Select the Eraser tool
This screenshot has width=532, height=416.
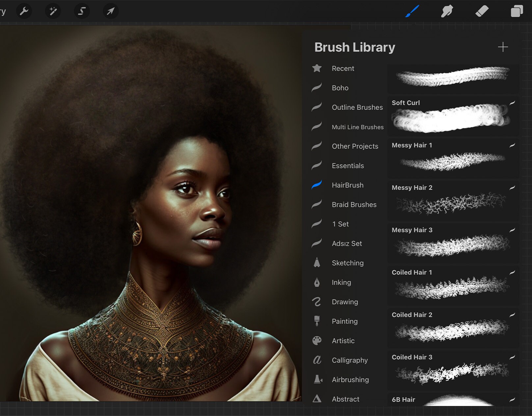click(482, 11)
